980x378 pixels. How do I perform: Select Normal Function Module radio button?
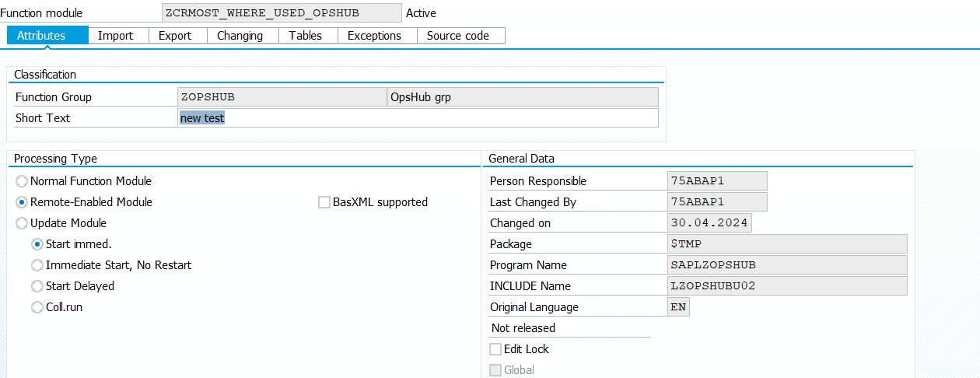point(22,181)
